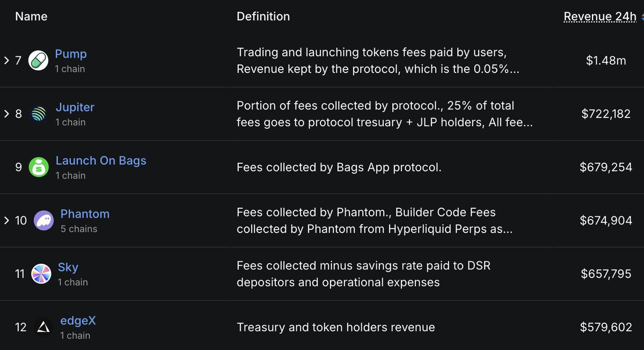Image resolution: width=644 pixels, height=350 pixels.
Task: Click the black edgeX triangle icon
Action: click(x=43, y=327)
